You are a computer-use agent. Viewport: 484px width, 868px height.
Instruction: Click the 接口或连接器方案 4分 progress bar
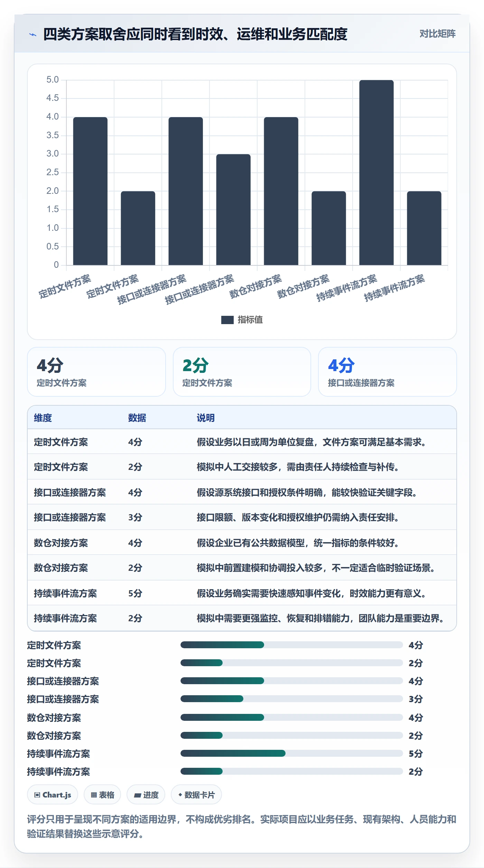(292, 681)
